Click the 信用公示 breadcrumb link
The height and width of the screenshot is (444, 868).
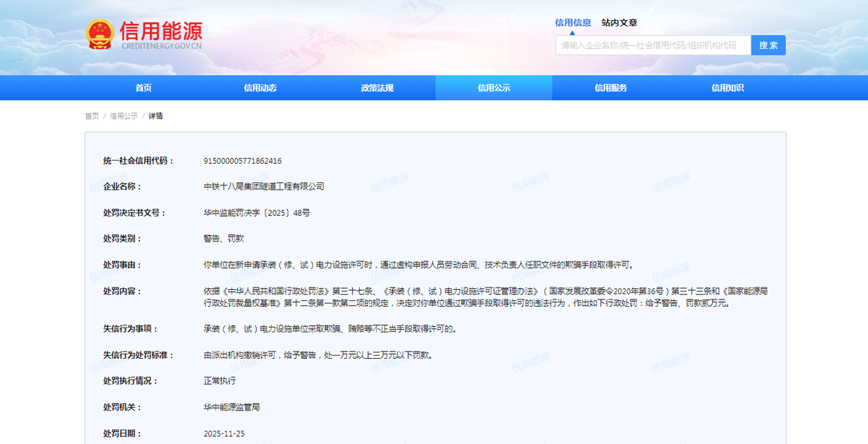pos(124,116)
